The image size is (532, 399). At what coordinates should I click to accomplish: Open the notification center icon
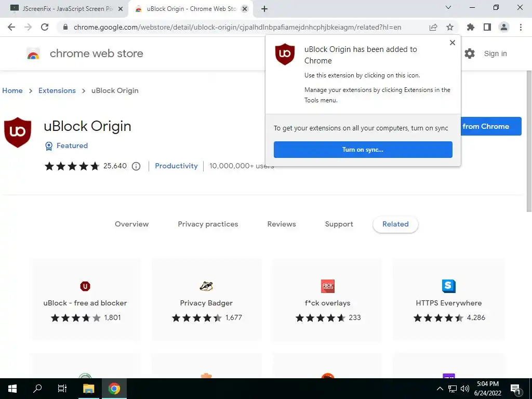coord(515,389)
